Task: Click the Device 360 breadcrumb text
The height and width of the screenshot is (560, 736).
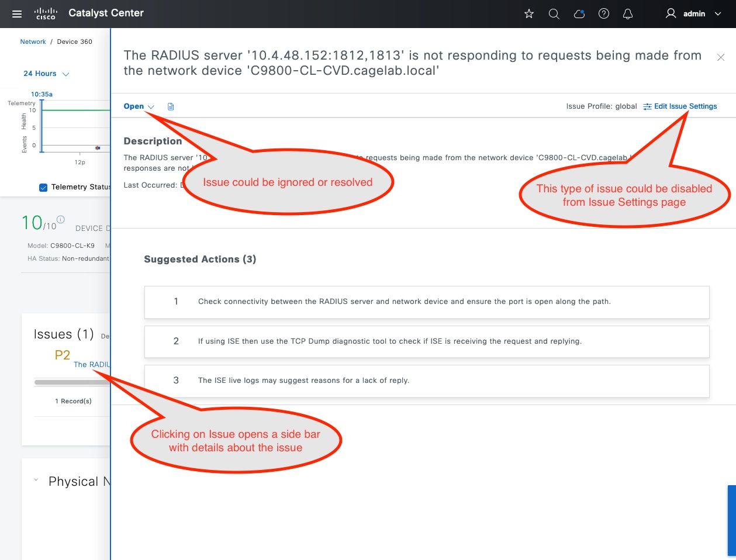Action: (x=74, y=42)
